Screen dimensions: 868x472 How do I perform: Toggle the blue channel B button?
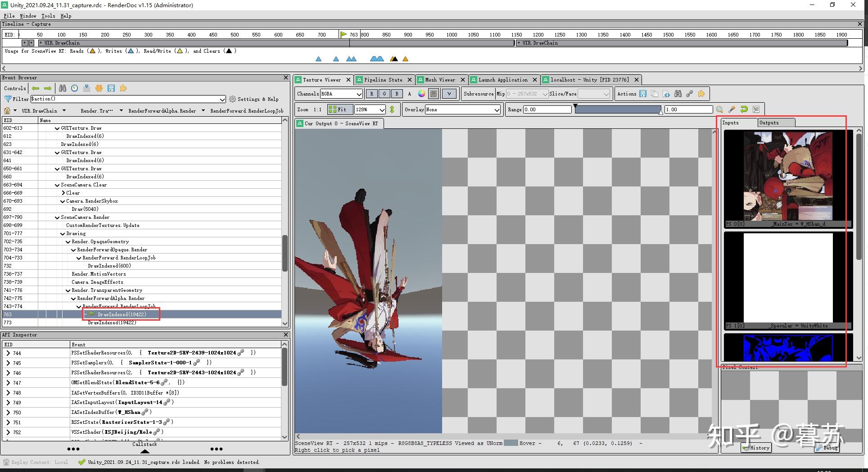point(397,94)
